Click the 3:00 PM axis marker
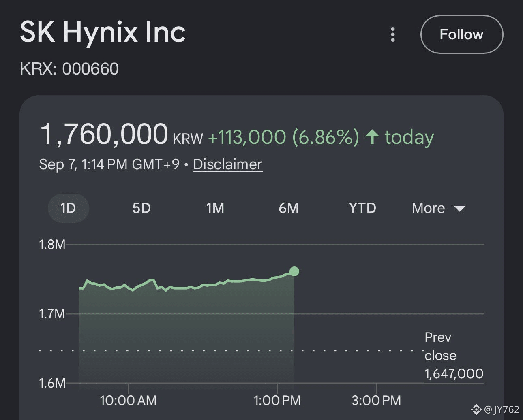 click(376, 401)
